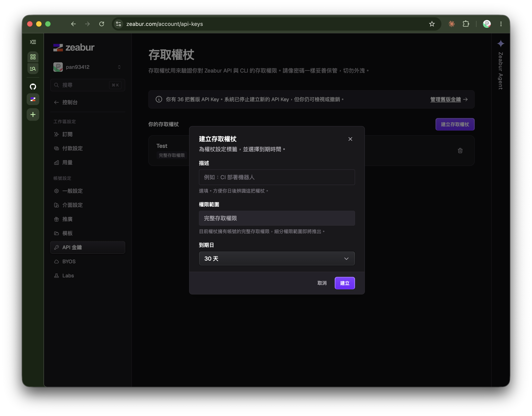Click the green plus add workspace icon
532x416 pixels.
(33, 114)
